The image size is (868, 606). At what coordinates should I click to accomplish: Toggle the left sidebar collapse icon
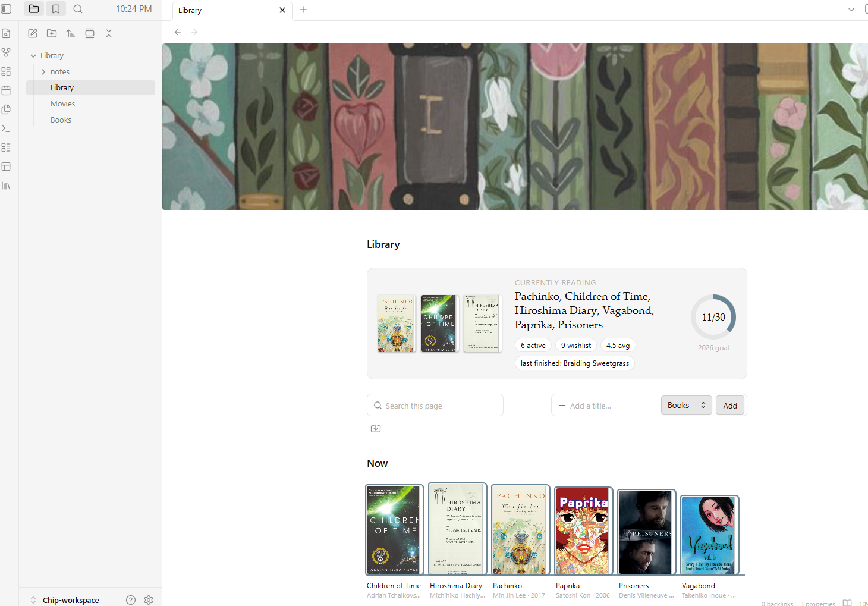point(7,9)
